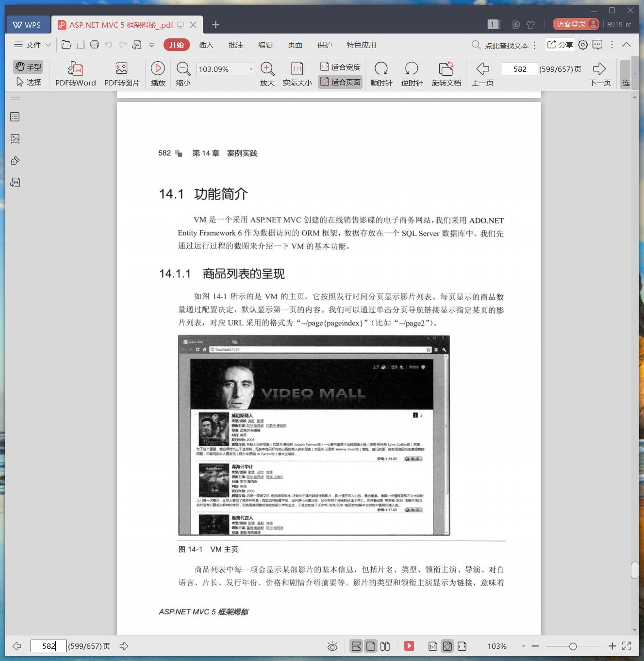Open the annotation stamp panel in left sidebar
644x661 pixels.
15,161
